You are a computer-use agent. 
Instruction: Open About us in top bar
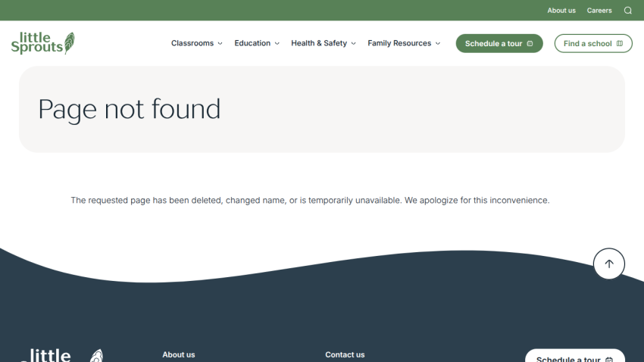click(561, 11)
